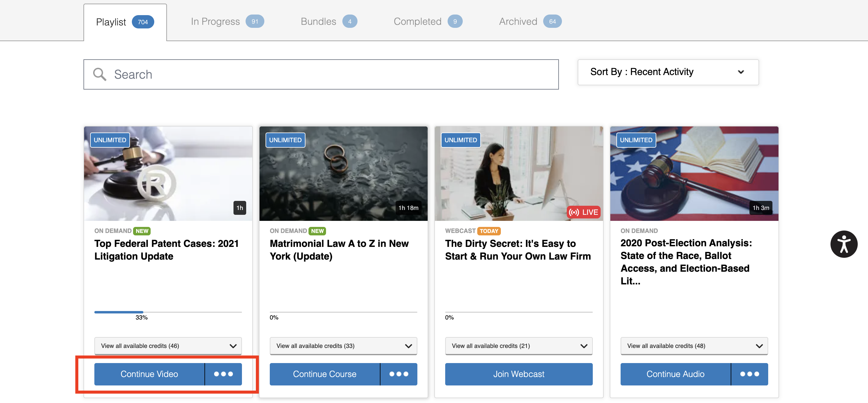This screenshot has height=403, width=868.
Task: Click the search magnifier icon
Action: [100, 74]
